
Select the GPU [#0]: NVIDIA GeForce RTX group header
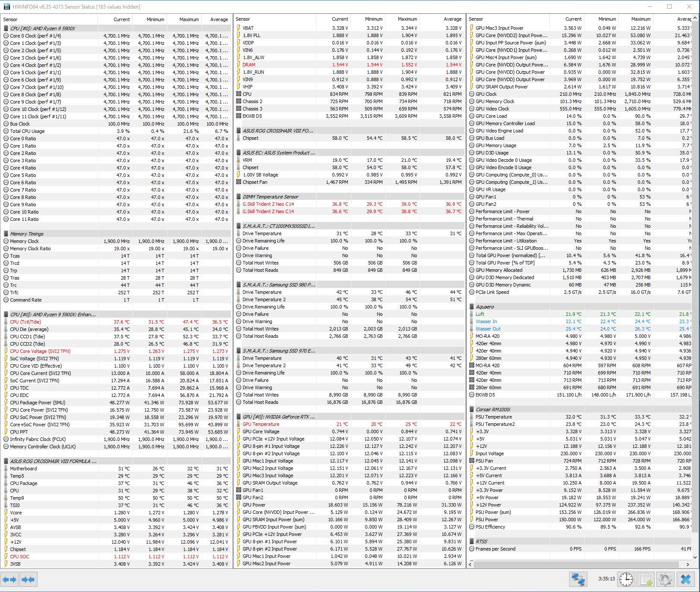tap(349, 417)
